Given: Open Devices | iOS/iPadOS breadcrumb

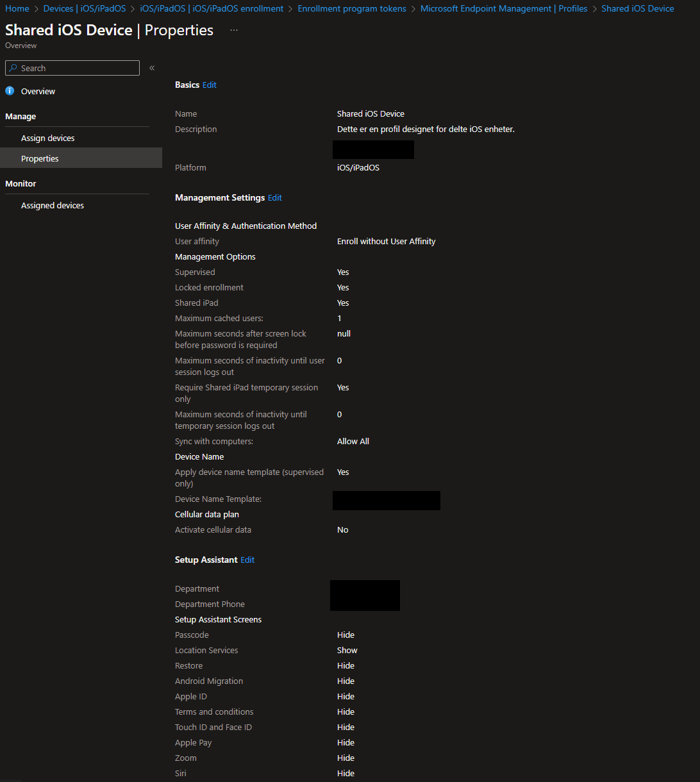Looking at the screenshot, I should pyautogui.click(x=84, y=8).
